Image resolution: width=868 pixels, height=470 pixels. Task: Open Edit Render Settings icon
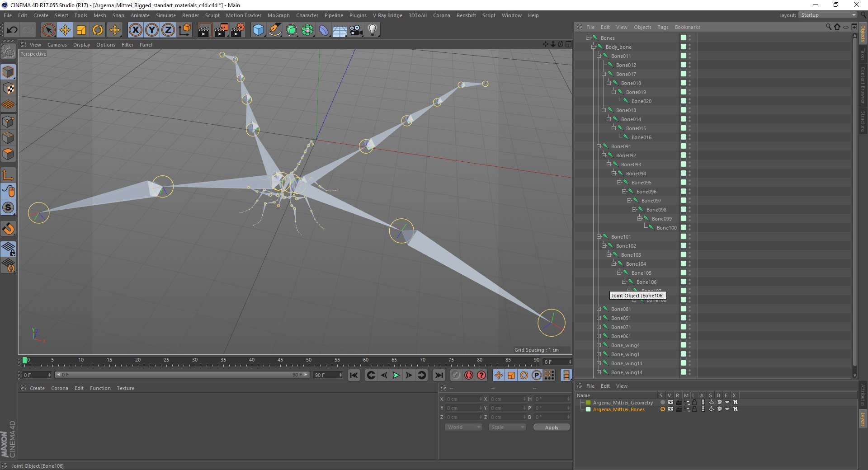click(x=238, y=30)
